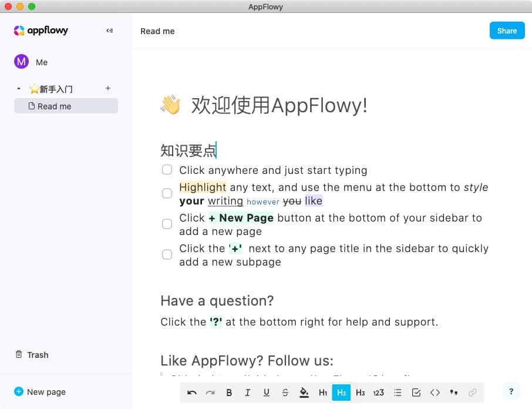Open help with the question mark button
The width and height of the screenshot is (532, 409).
click(511, 392)
